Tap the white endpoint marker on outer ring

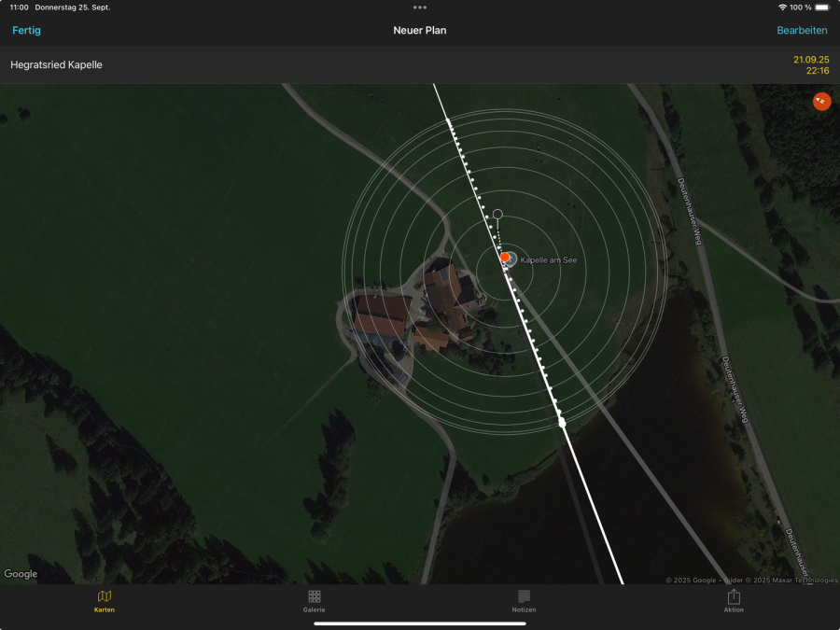pyautogui.click(x=562, y=423)
